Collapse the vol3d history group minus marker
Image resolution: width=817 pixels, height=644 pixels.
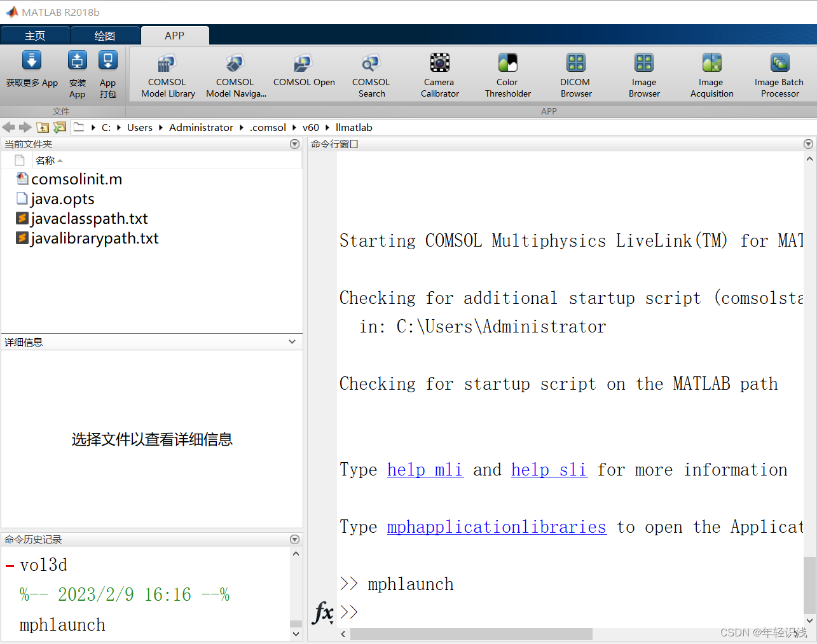tap(10, 566)
